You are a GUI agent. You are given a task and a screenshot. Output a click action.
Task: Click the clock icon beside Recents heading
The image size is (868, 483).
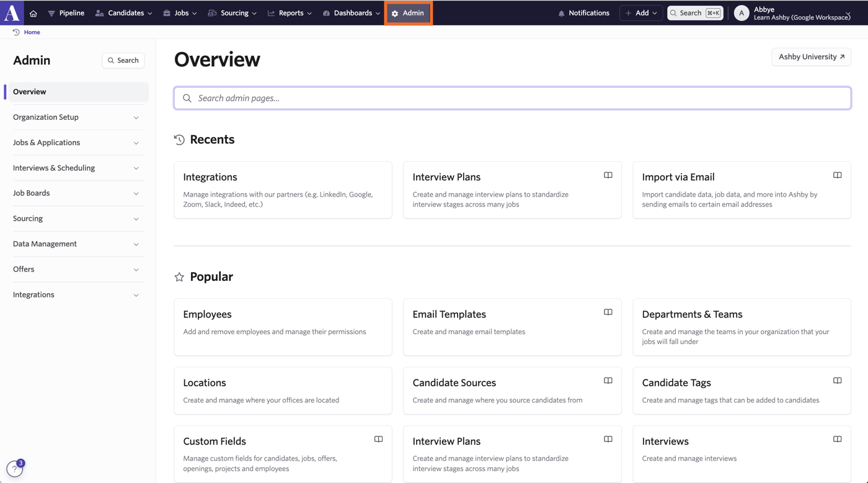[x=179, y=140]
